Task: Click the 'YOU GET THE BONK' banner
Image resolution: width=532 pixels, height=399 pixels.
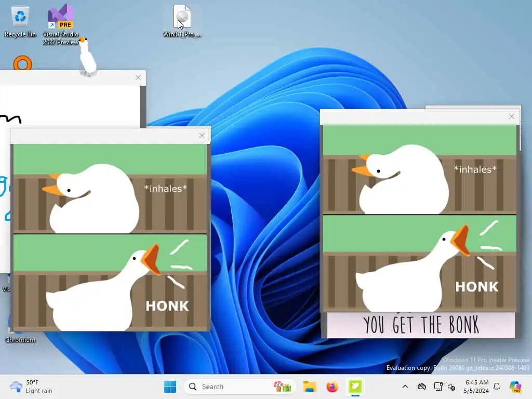Action: pyautogui.click(x=421, y=325)
